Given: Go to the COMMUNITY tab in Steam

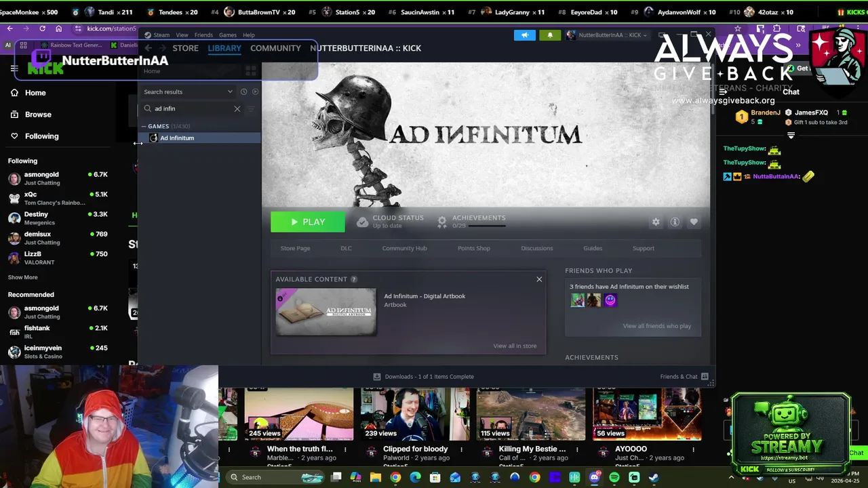Looking at the screenshot, I should click(x=275, y=48).
